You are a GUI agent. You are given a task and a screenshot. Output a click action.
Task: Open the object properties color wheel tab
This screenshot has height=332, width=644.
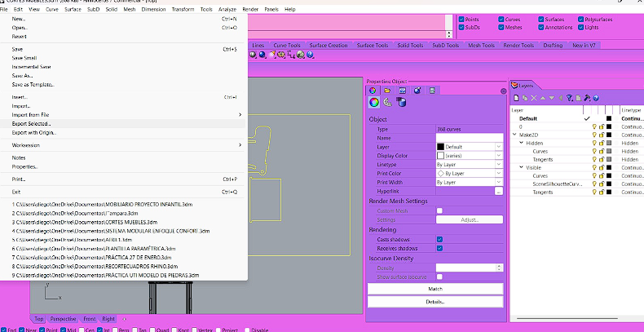point(372,91)
